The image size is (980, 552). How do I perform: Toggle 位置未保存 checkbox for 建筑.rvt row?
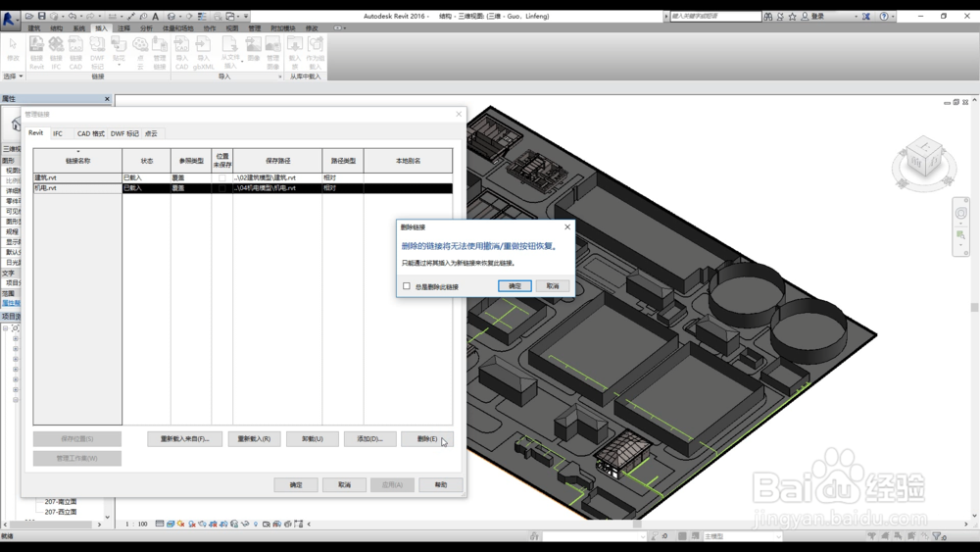(221, 178)
